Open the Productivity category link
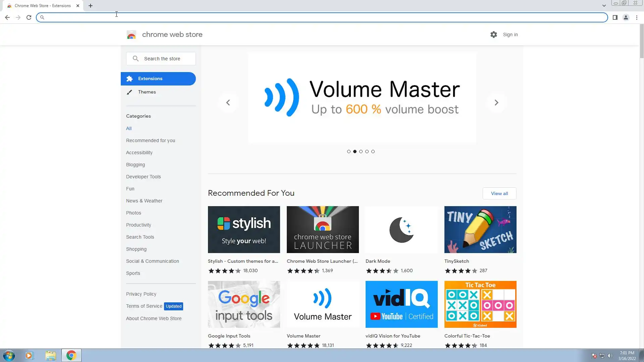Image resolution: width=644 pixels, height=362 pixels. click(139, 225)
